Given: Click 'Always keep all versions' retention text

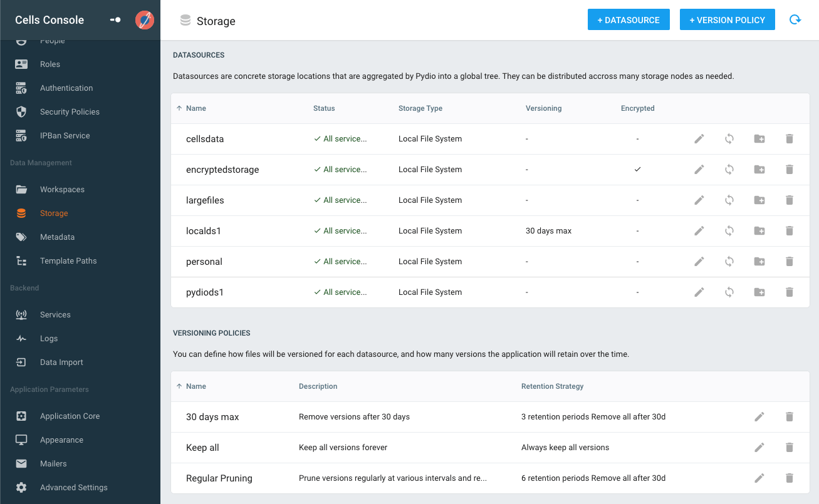Looking at the screenshot, I should tap(565, 448).
